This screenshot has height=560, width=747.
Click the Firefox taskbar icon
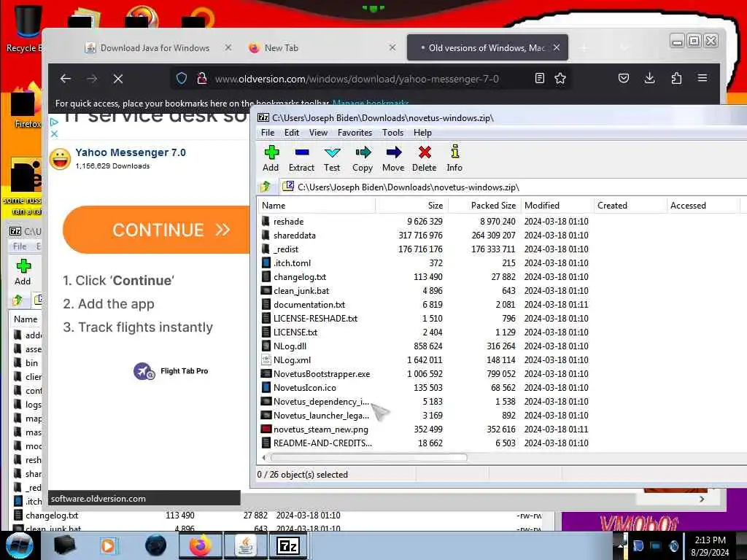point(200,545)
